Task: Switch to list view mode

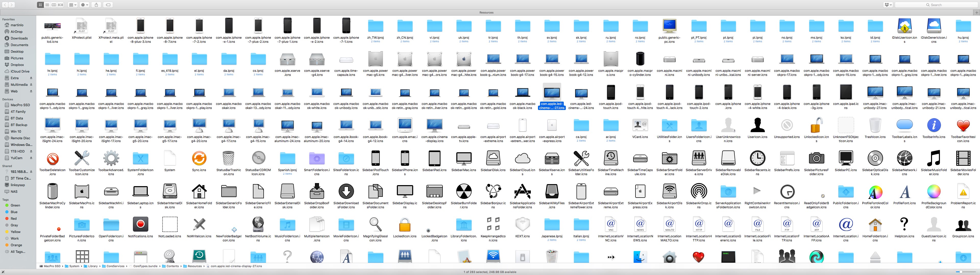Action: (x=47, y=5)
